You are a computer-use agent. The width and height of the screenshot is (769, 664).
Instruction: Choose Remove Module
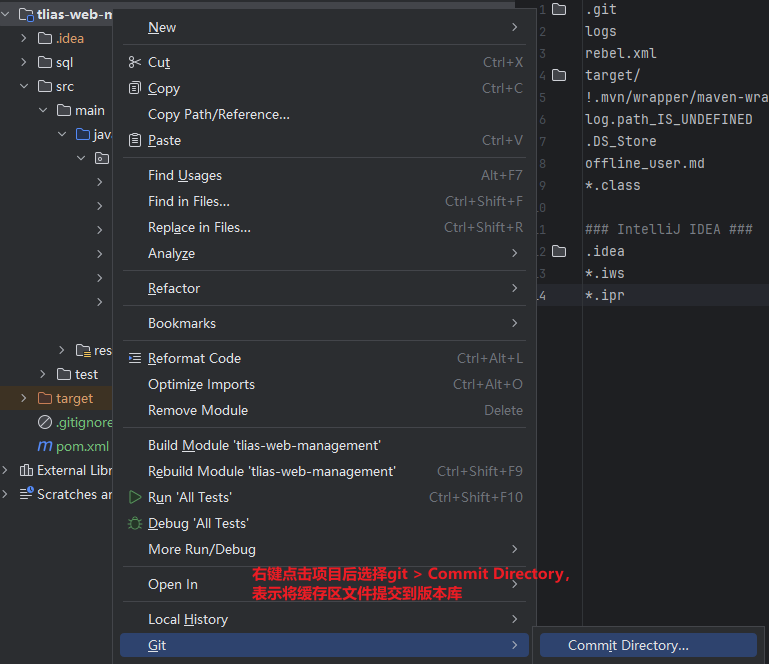[x=324, y=410]
